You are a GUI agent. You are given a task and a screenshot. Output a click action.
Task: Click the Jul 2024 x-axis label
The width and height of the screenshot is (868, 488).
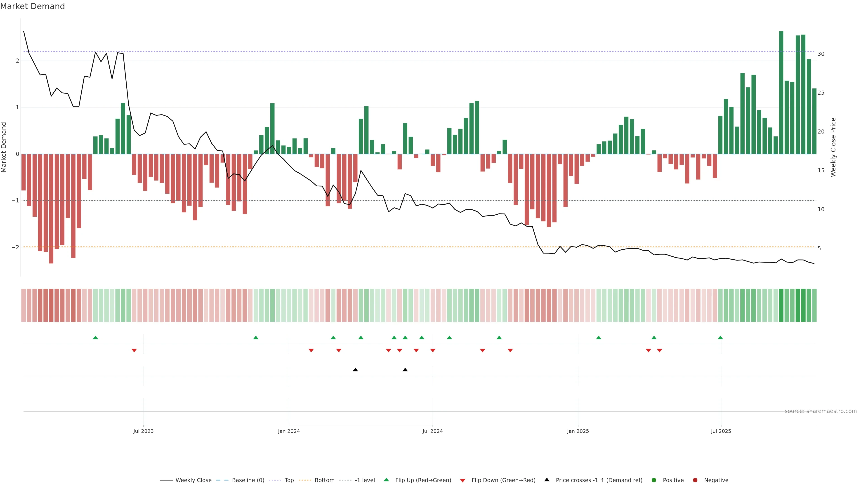[x=433, y=431]
